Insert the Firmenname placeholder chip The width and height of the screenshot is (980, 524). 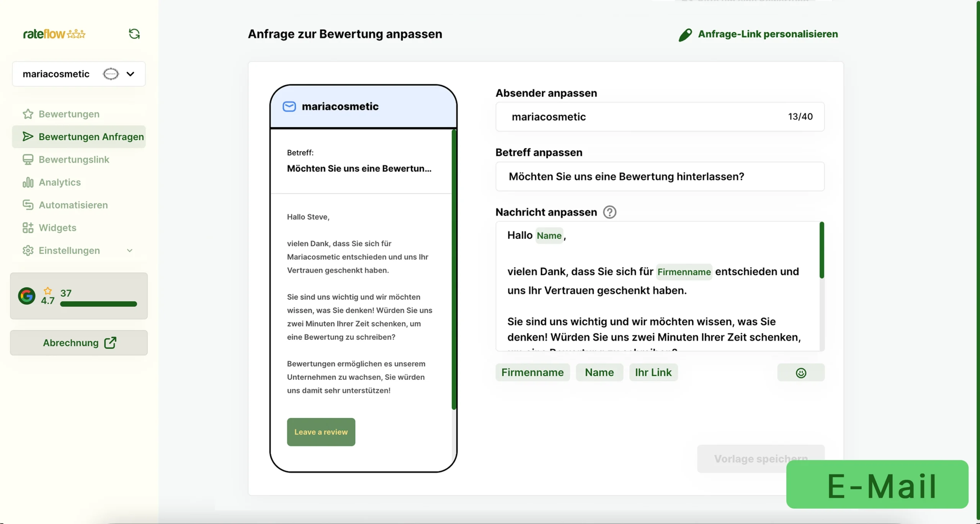click(x=532, y=372)
